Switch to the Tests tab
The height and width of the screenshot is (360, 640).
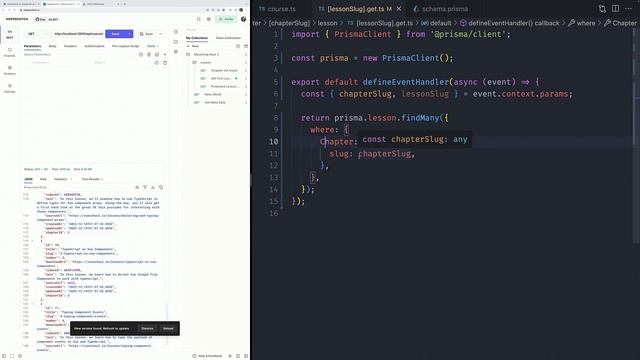[x=152, y=46]
